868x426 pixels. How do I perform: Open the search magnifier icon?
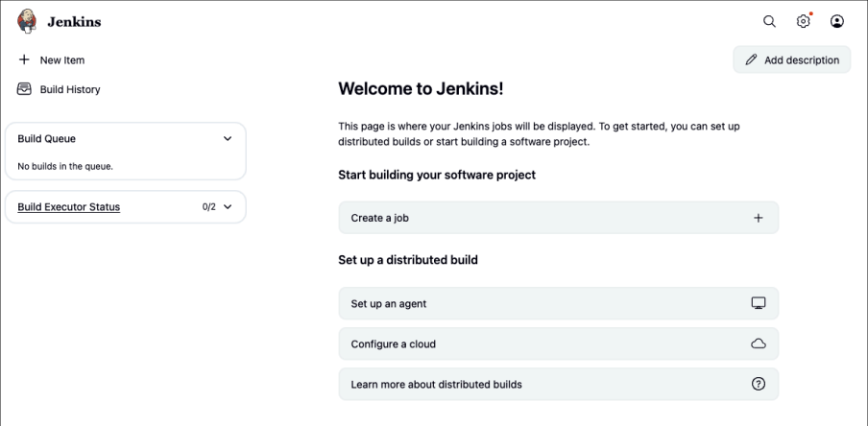pyautogui.click(x=769, y=21)
